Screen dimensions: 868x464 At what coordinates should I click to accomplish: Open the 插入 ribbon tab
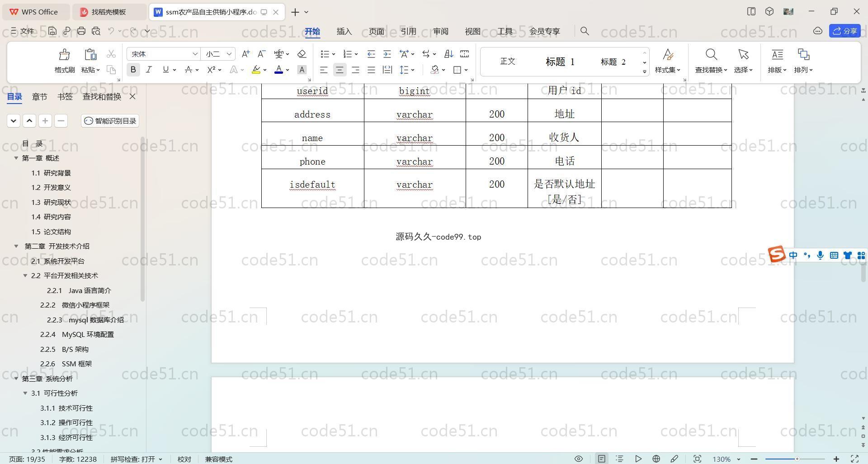coord(344,31)
